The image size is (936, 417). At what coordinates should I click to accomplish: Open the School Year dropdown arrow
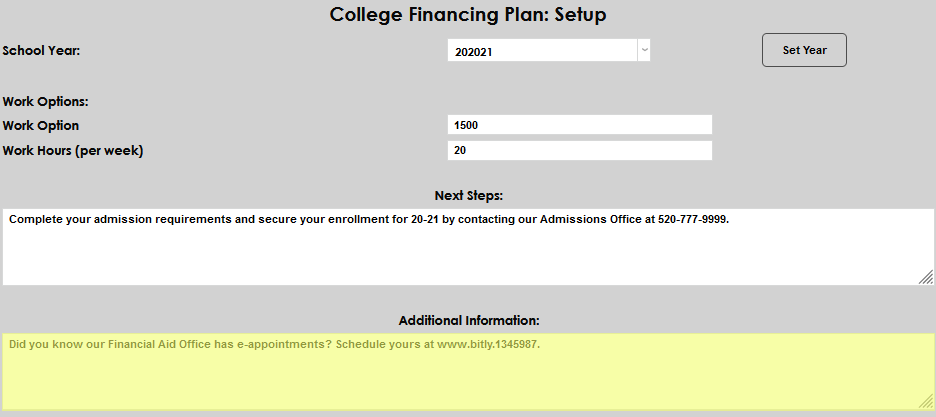point(644,50)
